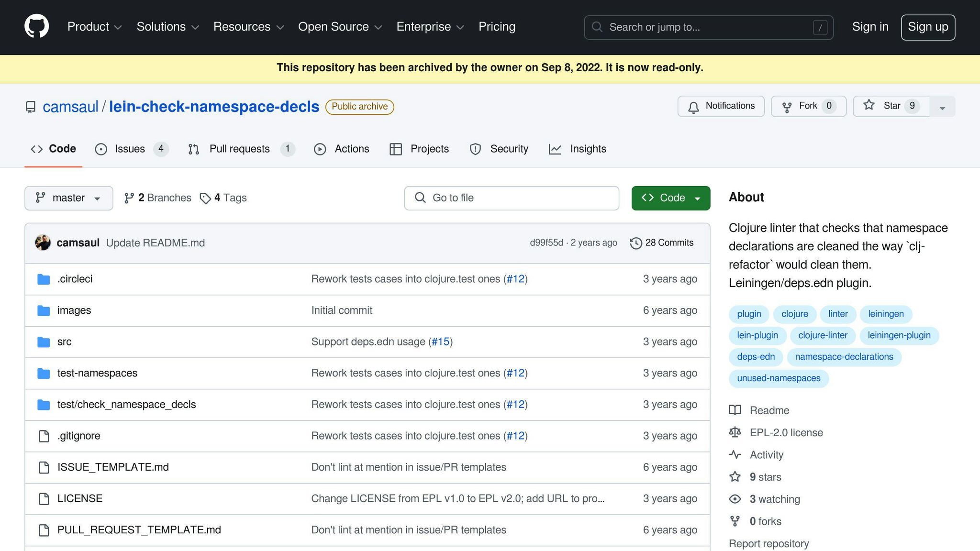980x551 pixels.
Task: Switch to the Issues tab
Action: (x=130, y=149)
